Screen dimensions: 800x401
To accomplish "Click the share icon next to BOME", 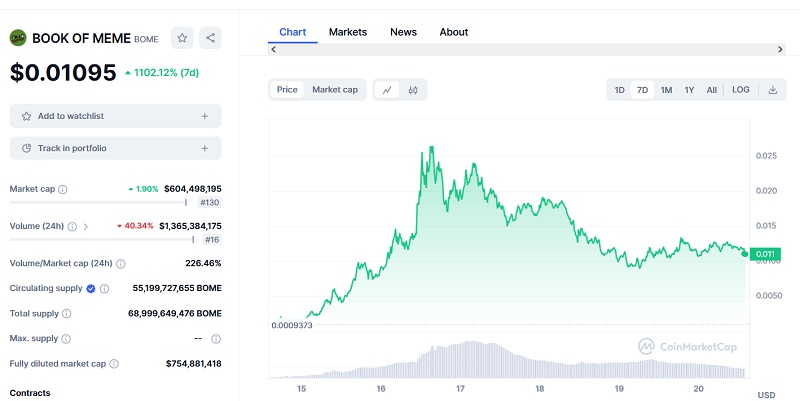I will (210, 38).
